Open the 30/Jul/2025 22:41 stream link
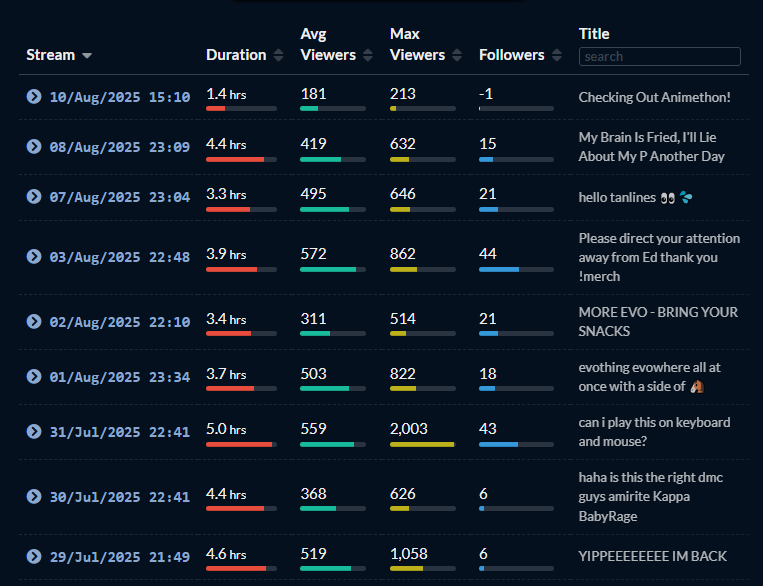Screen dimensions: 763x586 tap(120, 497)
